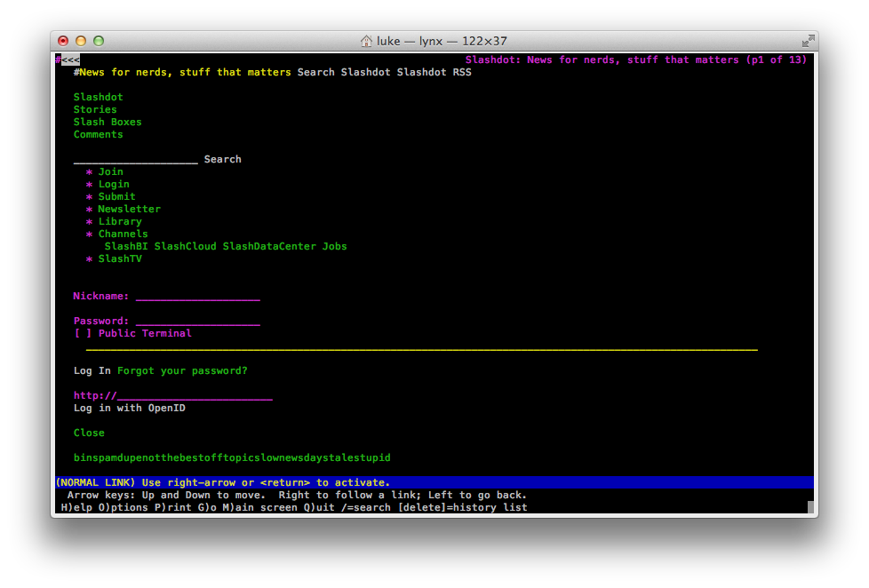The width and height of the screenshot is (869, 588).
Task: Open the Stories link
Action: point(95,110)
